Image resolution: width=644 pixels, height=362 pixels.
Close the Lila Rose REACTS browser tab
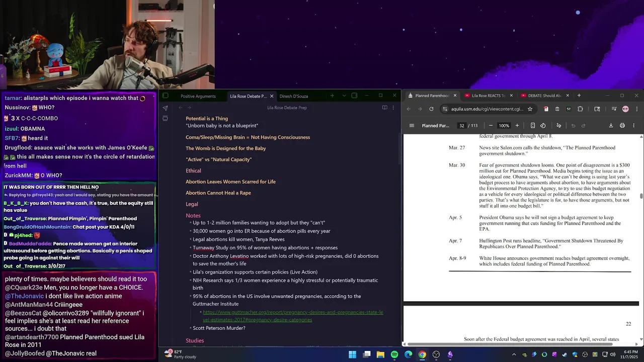(511, 96)
